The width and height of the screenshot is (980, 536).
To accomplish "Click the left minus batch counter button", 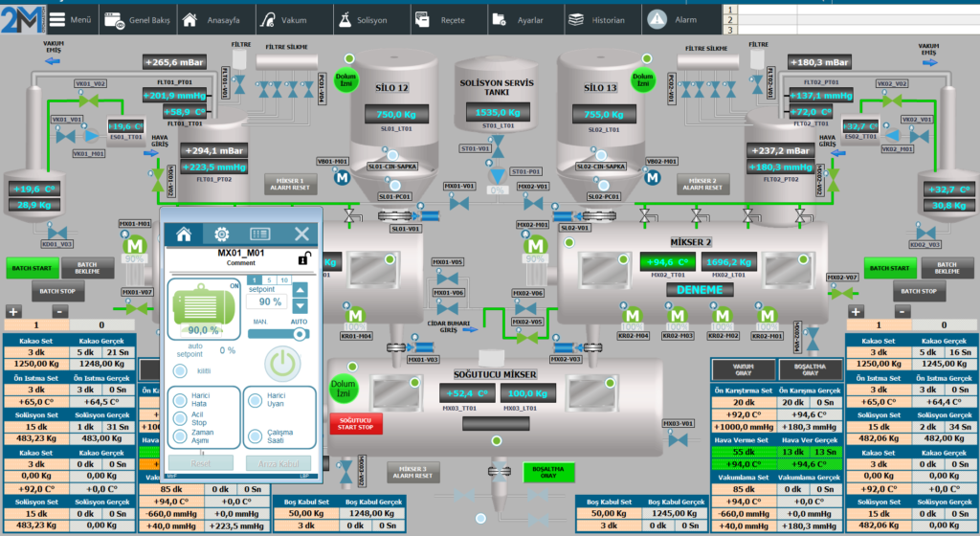I will click(x=59, y=311).
